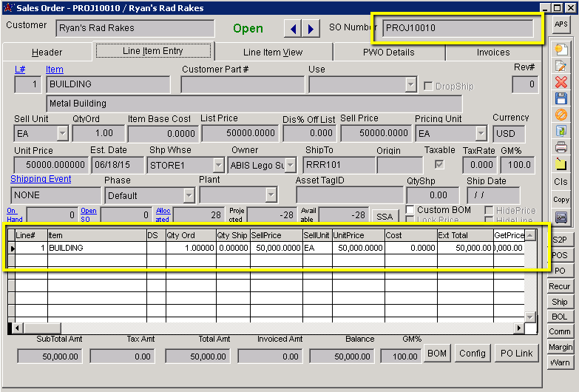Expand the Shp Whse dropdown

click(x=218, y=165)
